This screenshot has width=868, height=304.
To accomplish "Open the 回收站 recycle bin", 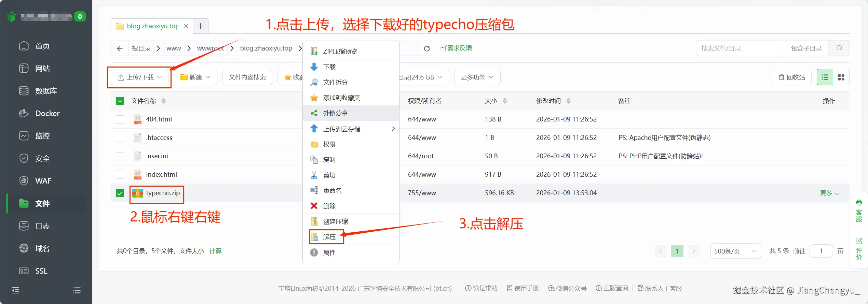I will pyautogui.click(x=792, y=77).
